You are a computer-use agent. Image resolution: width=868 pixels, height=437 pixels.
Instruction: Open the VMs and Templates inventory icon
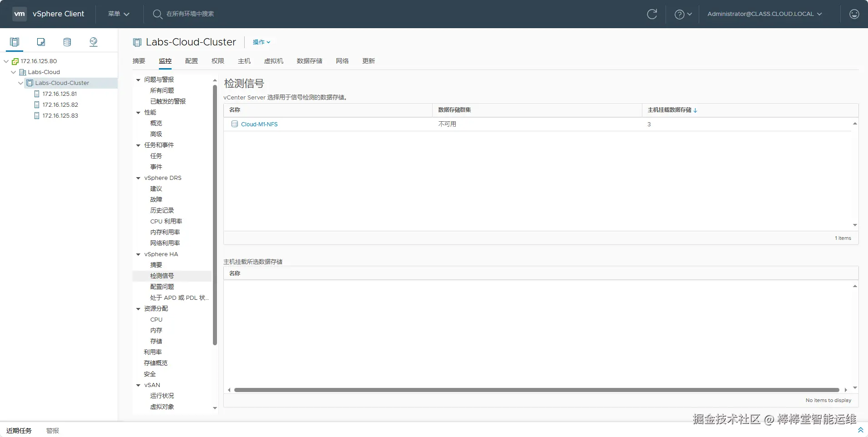click(x=41, y=42)
